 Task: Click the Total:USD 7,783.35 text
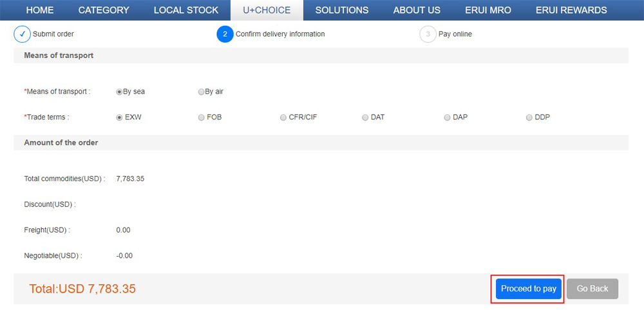[82, 289]
